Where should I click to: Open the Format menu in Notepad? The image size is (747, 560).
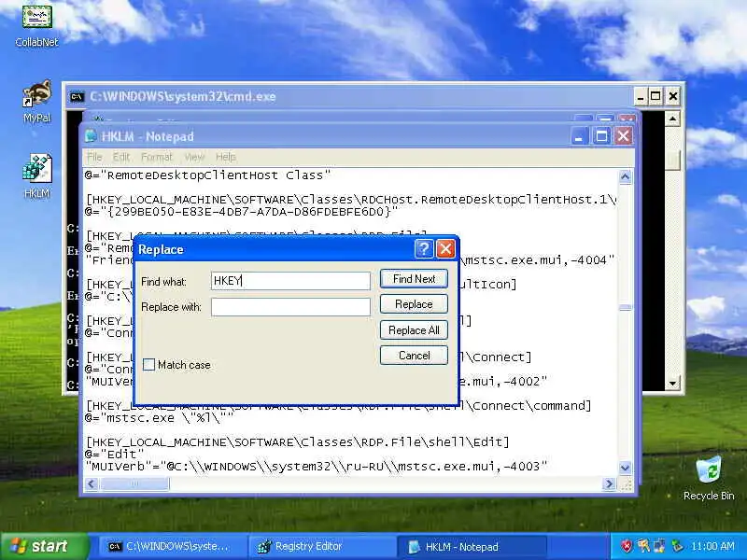click(x=156, y=157)
